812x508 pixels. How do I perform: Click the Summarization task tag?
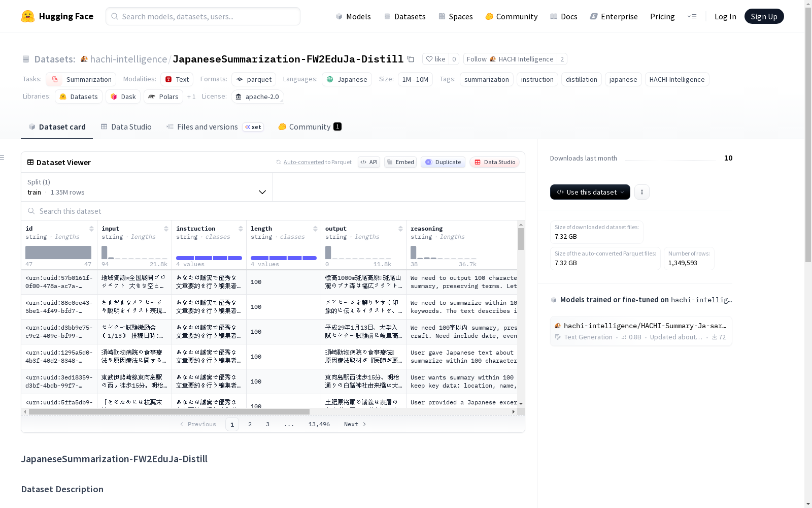81,79
